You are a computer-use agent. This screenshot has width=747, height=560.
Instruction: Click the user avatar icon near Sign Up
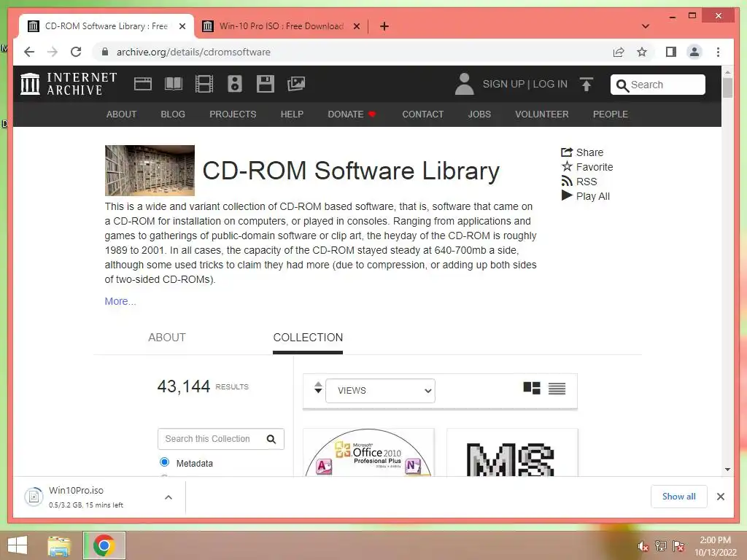tap(464, 84)
